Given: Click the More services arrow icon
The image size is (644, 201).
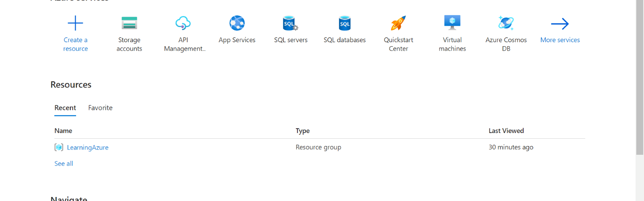Looking at the screenshot, I should [x=560, y=24].
